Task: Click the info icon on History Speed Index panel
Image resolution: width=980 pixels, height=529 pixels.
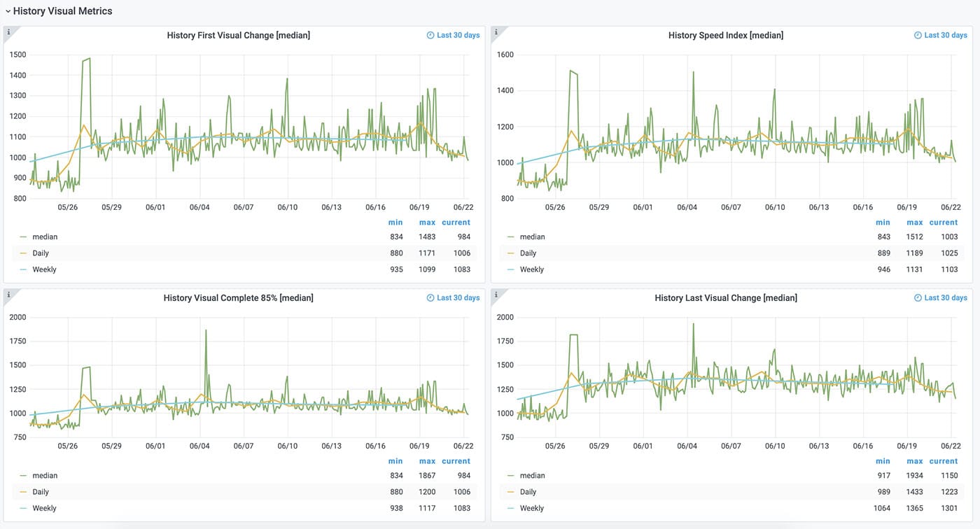Action: click(496, 31)
